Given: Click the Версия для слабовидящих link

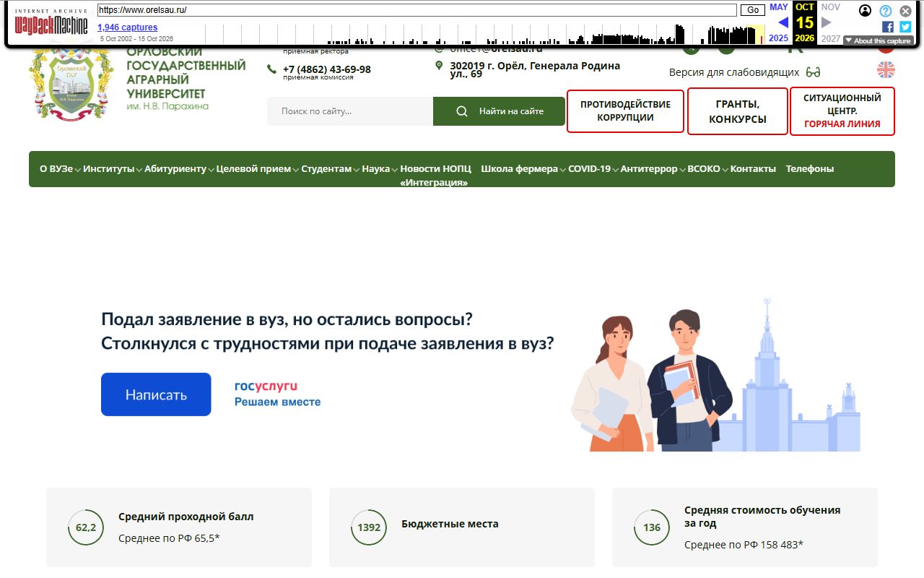Looking at the screenshot, I should pos(734,72).
